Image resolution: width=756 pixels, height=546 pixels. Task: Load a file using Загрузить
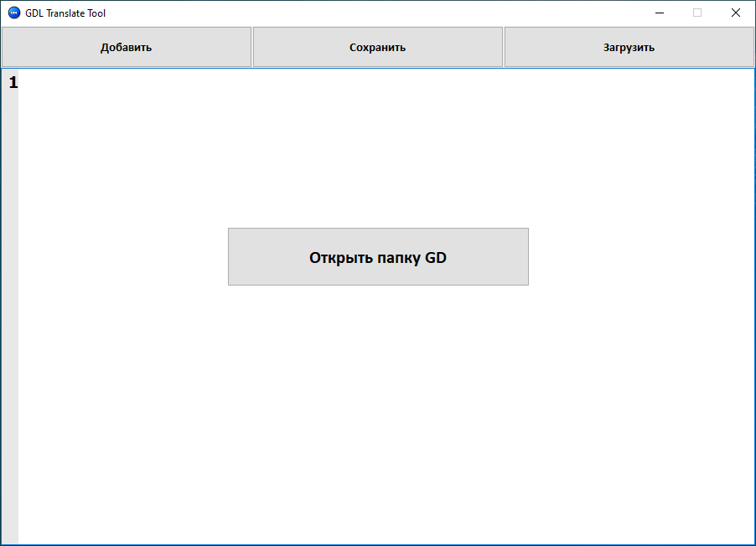(629, 47)
